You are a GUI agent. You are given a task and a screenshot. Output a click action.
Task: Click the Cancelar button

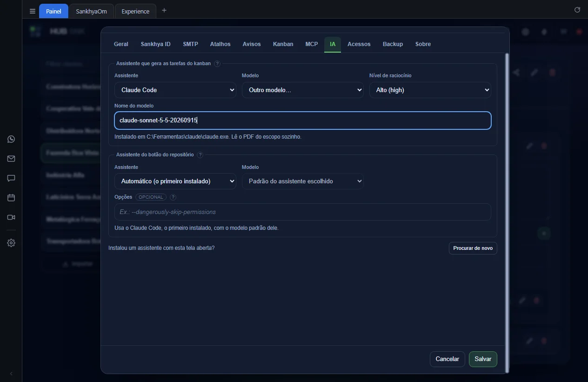[x=448, y=359]
